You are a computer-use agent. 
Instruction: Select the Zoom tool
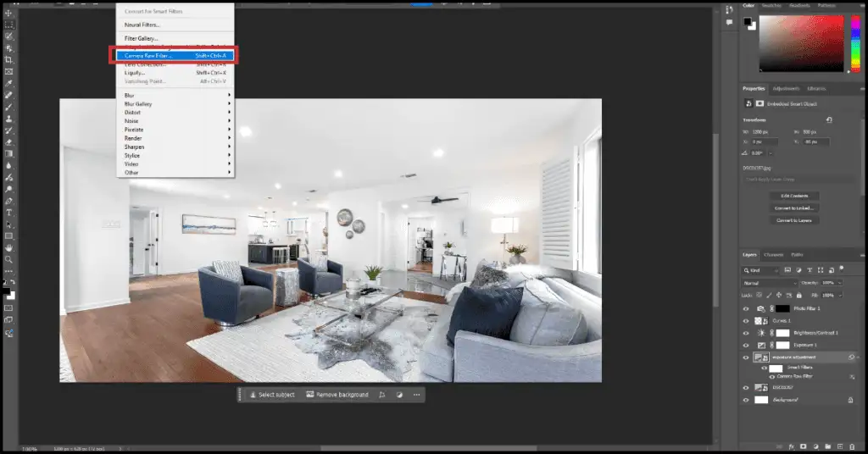point(8,259)
